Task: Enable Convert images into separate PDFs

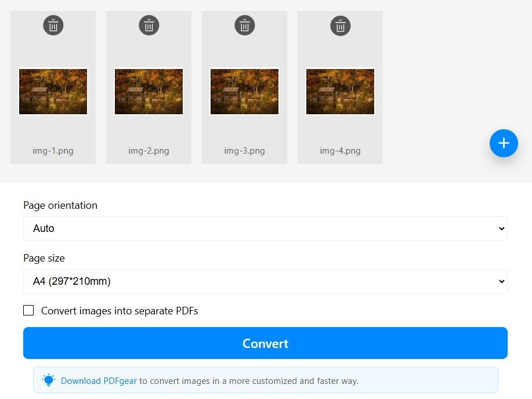Action: click(x=28, y=310)
